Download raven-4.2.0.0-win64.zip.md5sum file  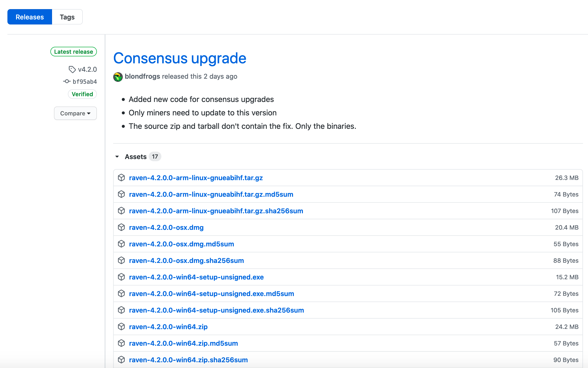183,343
